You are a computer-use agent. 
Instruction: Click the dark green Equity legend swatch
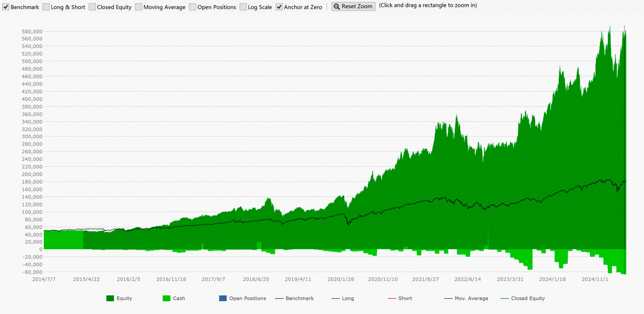[110, 298]
